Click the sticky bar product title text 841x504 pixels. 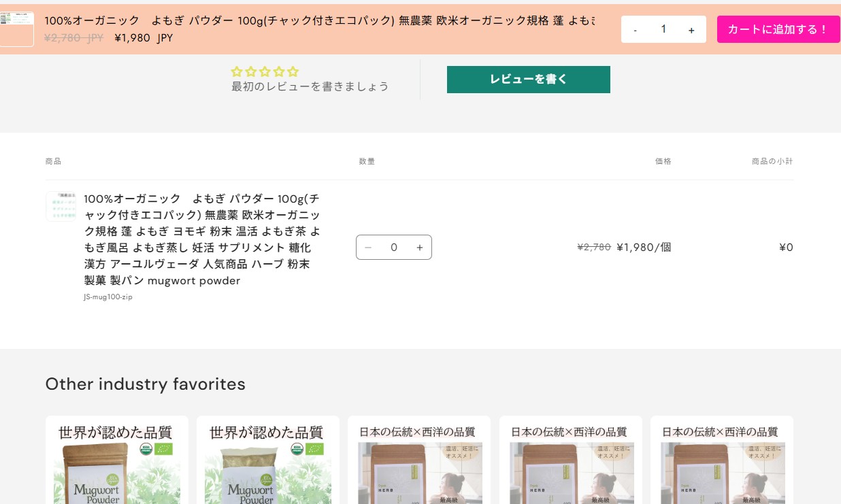(x=320, y=21)
